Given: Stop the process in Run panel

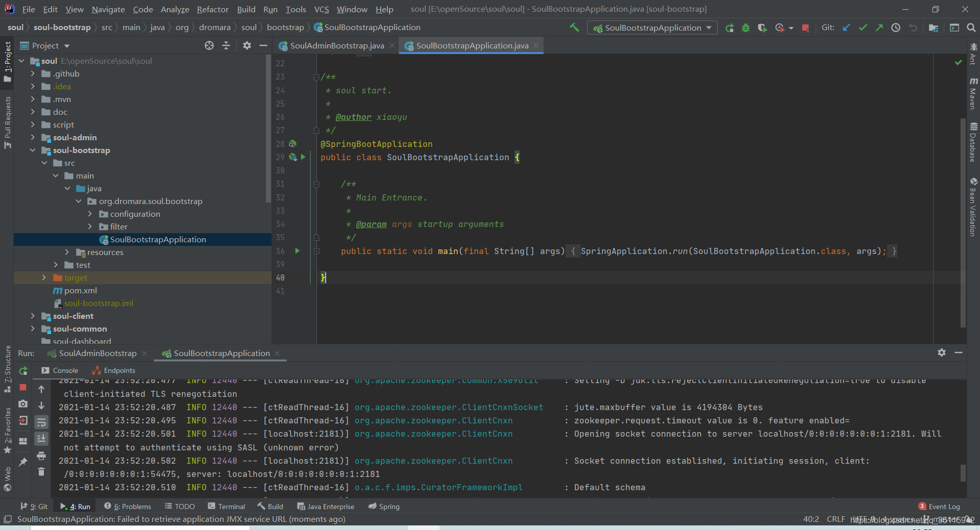Looking at the screenshot, I should click(x=23, y=387).
